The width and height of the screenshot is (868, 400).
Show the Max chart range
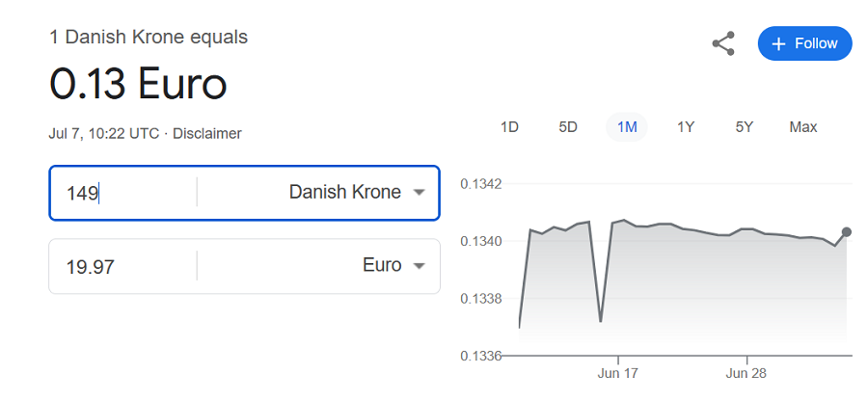[802, 127]
